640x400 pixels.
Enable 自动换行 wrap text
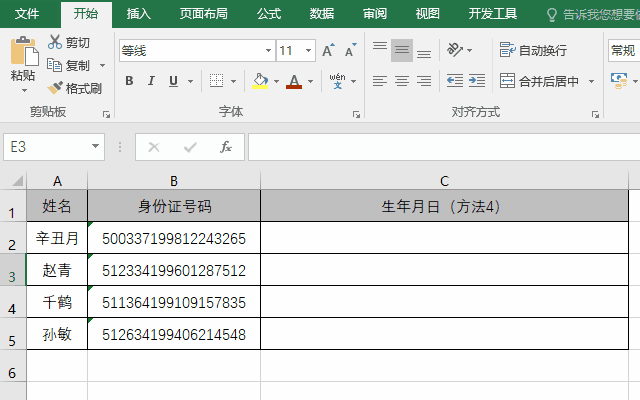click(533, 50)
